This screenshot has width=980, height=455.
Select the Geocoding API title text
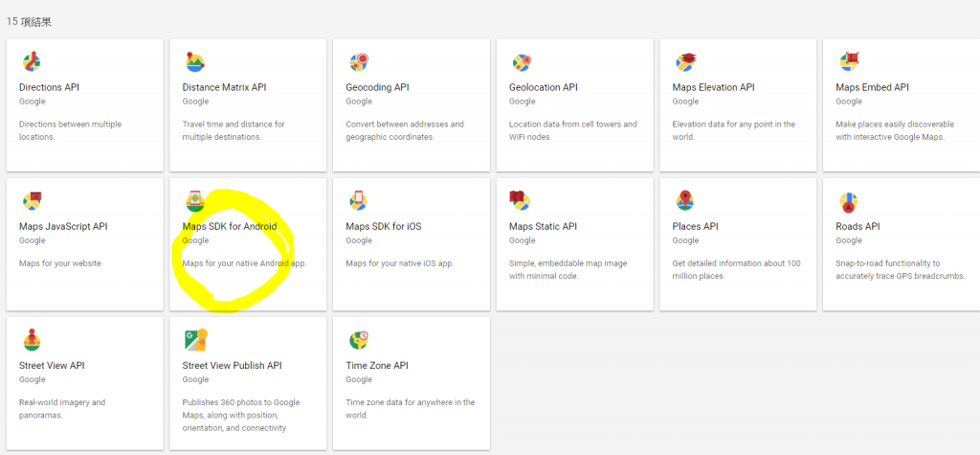point(377,88)
